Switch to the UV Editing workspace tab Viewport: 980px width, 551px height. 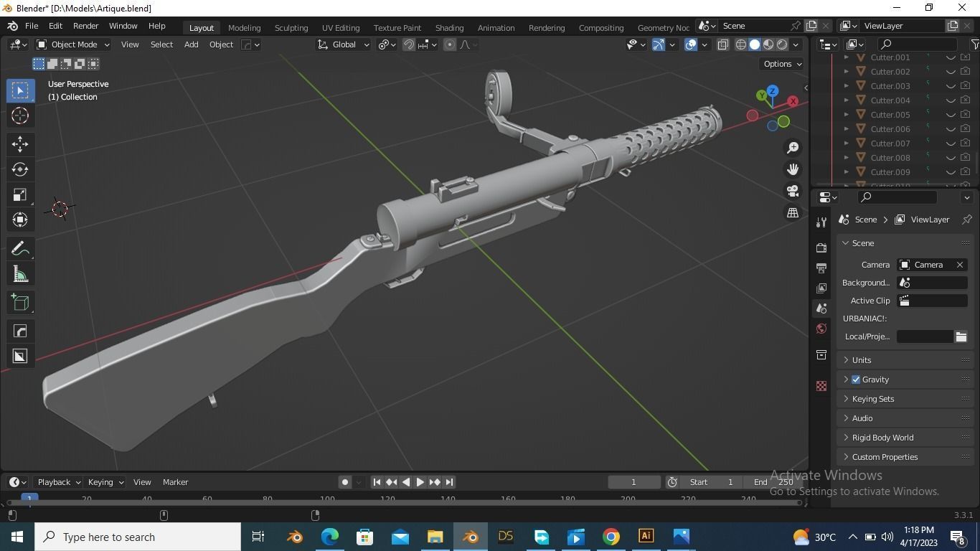coord(341,28)
